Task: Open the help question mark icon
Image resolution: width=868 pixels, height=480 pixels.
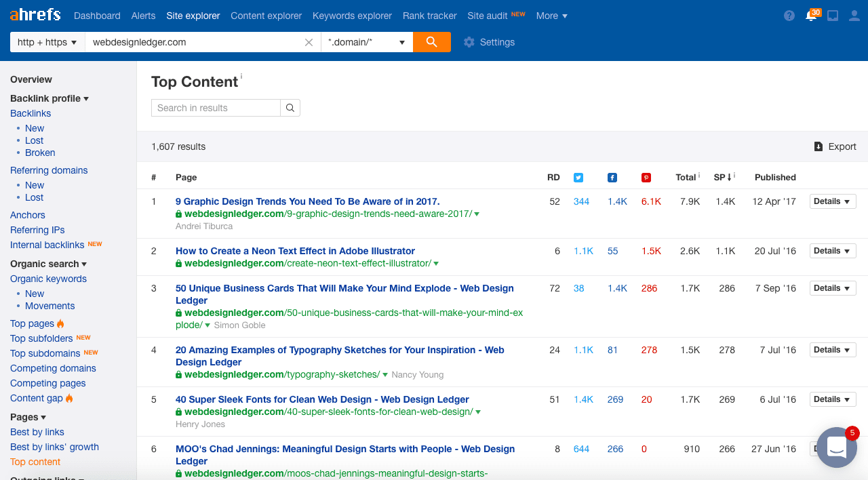Action: coord(789,15)
